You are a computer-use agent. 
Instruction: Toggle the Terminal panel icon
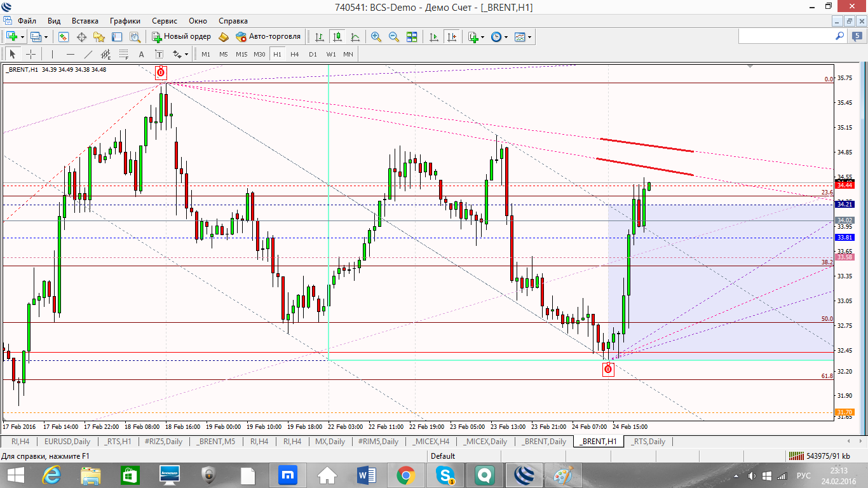tap(118, 37)
